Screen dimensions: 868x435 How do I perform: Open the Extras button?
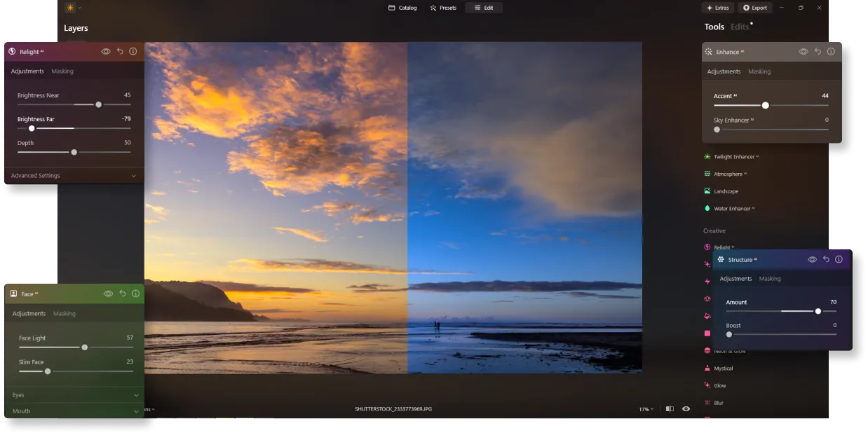tap(717, 8)
